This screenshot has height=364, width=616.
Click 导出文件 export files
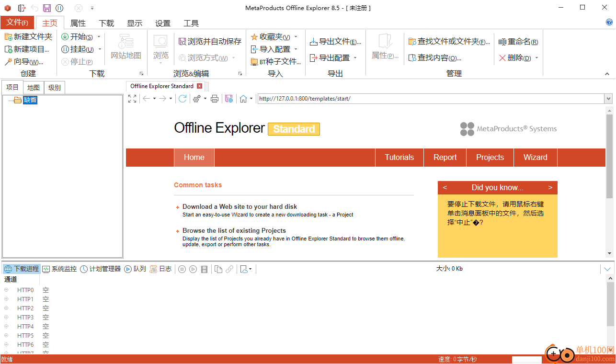[335, 42]
